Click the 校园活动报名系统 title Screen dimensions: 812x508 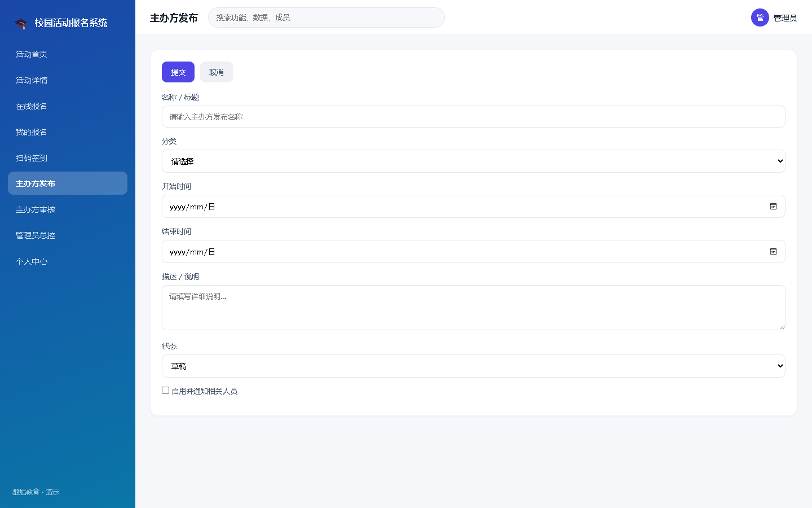(x=71, y=23)
